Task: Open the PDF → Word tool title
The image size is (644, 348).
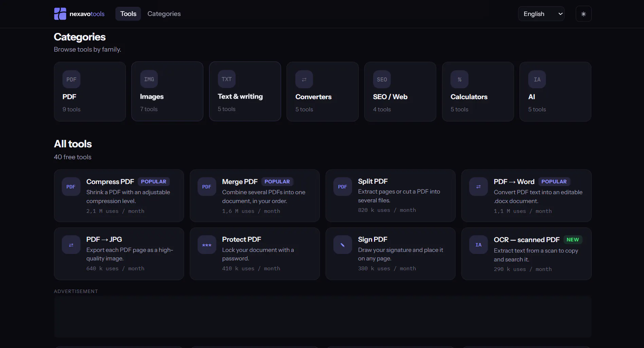Action: [514, 182]
